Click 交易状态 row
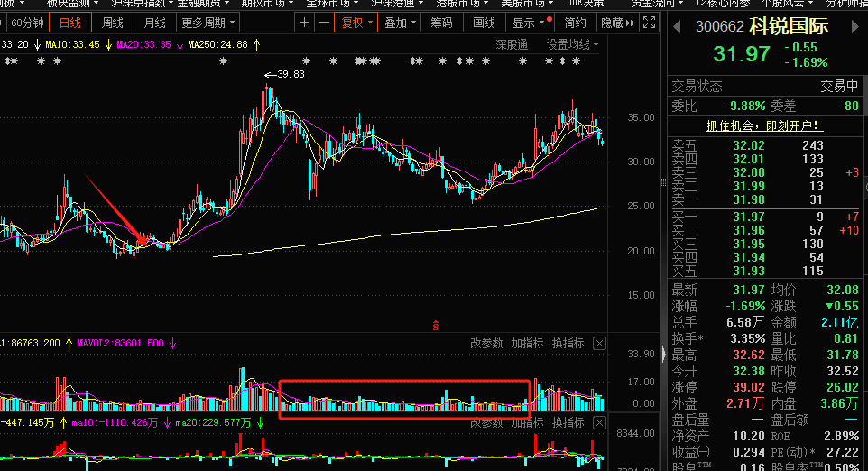Screen dimensions: 868x471 pos(765,87)
